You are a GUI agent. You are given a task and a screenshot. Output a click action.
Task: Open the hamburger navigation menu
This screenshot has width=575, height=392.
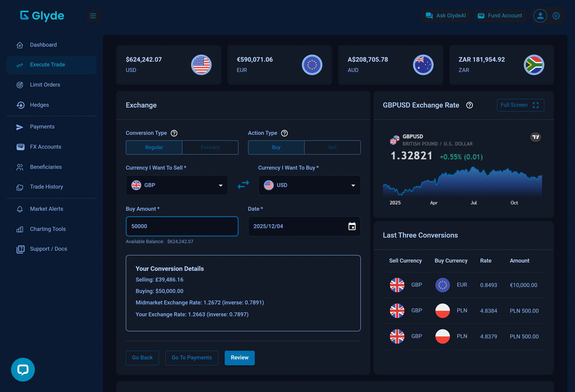[93, 16]
